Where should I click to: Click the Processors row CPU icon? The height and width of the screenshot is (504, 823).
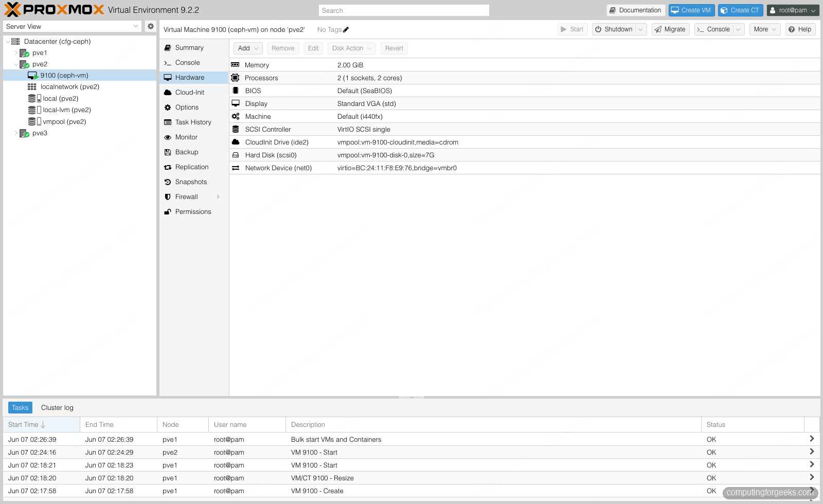(236, 78)
